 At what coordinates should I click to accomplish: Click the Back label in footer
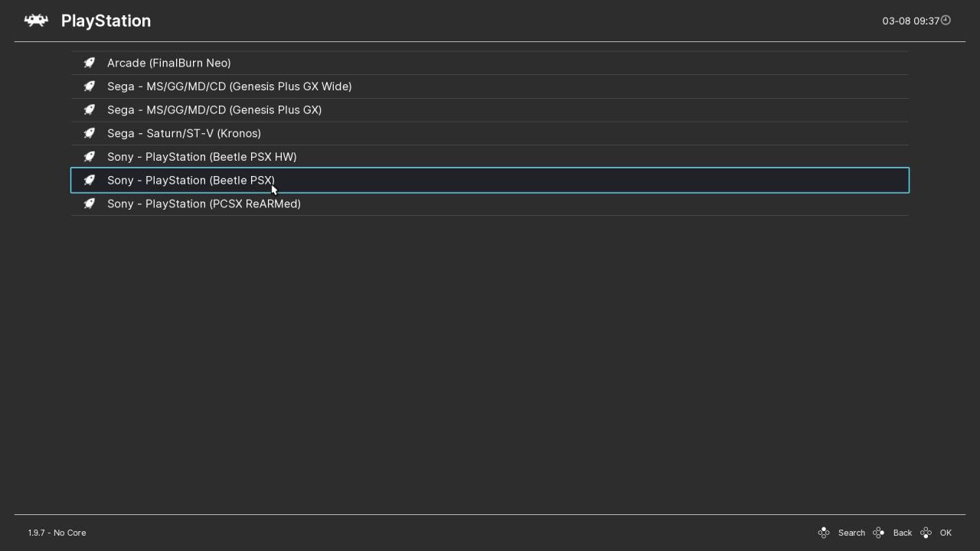pyautogui.click(x=903, y=533)
